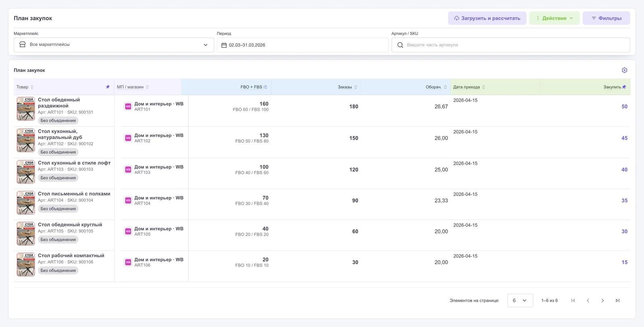The width and height of the screenshot is (644, 327).
Task: Click the Закупить column header label
Action: click(612, 87)
